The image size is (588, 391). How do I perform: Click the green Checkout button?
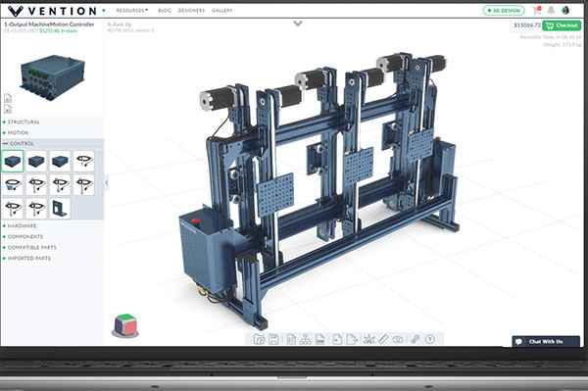click(x=562, y=25)
